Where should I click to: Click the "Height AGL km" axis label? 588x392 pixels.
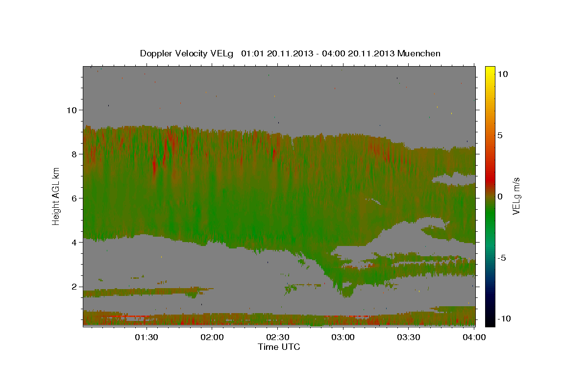[x=56, y=196]
